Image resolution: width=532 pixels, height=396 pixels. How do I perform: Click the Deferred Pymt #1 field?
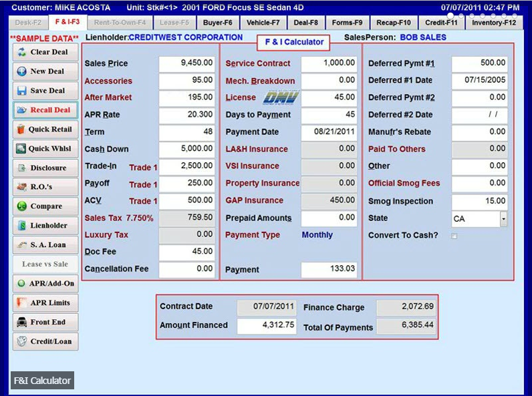tap(479, 63)
